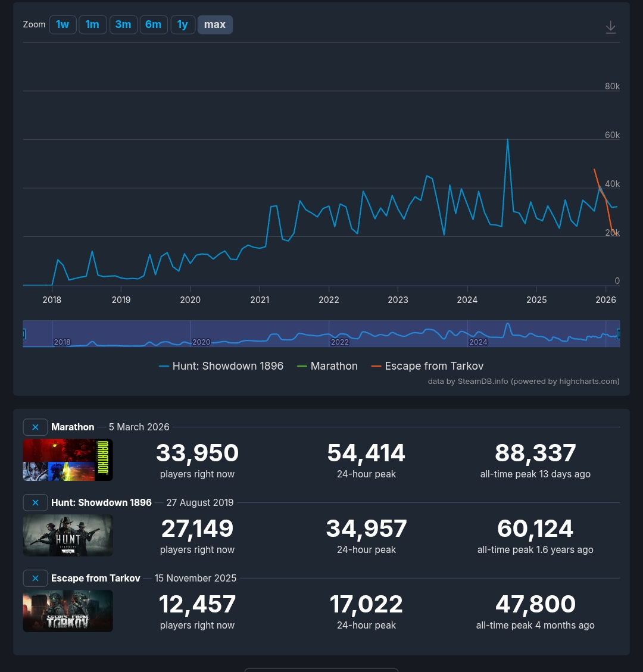Click the 47,800 all-time peak value
The image size is (643, 672).
tap(535, 604)
